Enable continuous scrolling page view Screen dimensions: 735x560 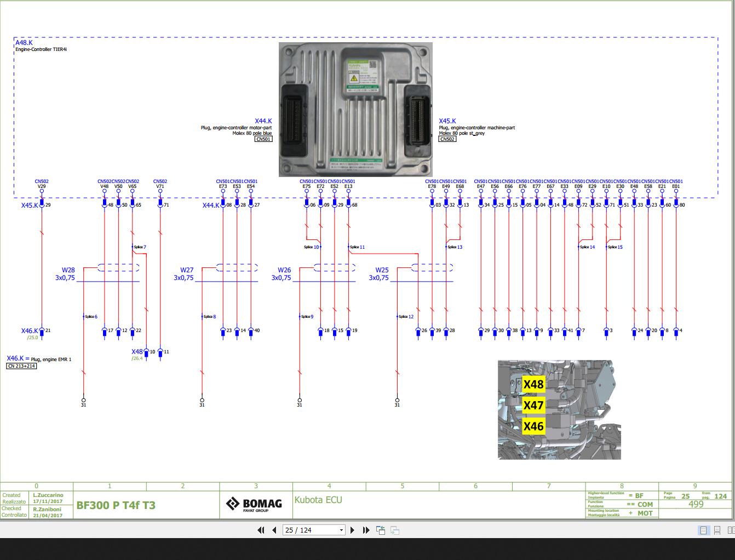tap(717, 530)
